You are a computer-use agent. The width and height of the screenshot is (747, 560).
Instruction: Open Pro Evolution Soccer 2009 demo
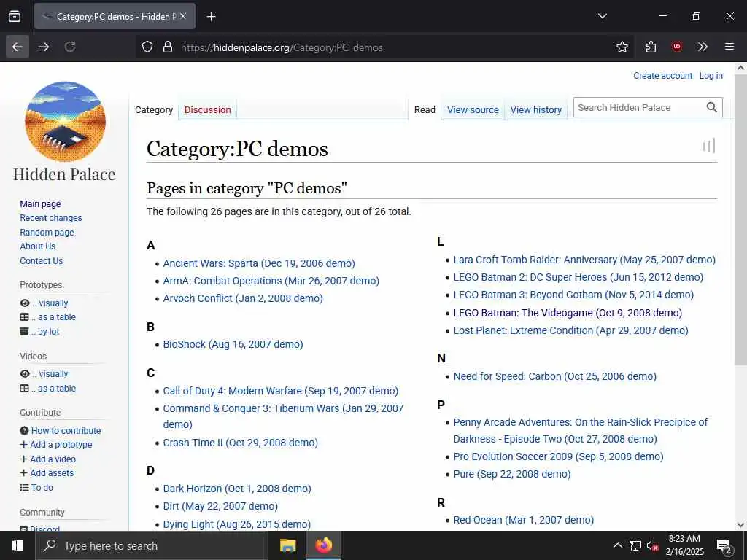pyautogui.click(x=558, y=456)
